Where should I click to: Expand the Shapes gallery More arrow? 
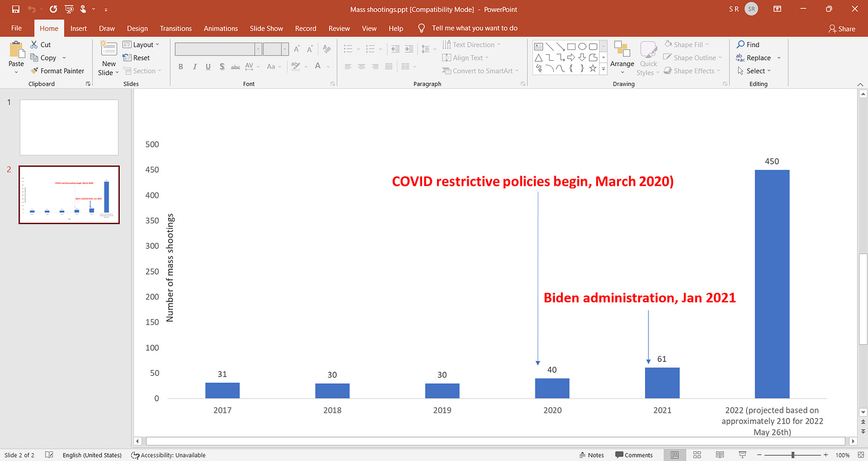(603, 69)
